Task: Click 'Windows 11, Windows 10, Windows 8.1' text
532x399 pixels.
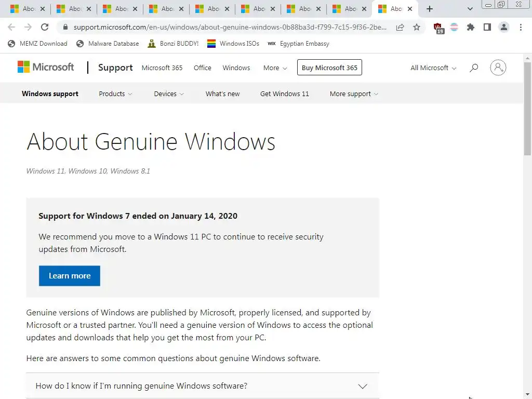Action: click(88, 171)
